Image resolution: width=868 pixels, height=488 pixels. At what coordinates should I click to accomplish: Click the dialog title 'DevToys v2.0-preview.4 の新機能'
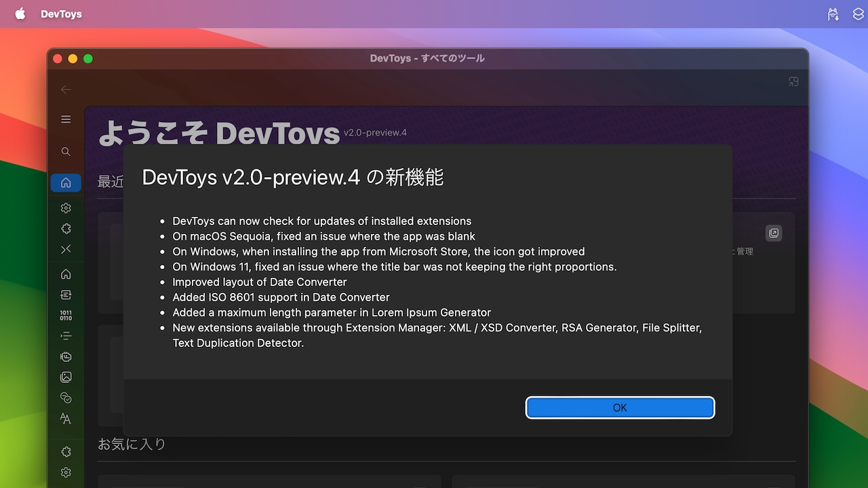[292, 178]
